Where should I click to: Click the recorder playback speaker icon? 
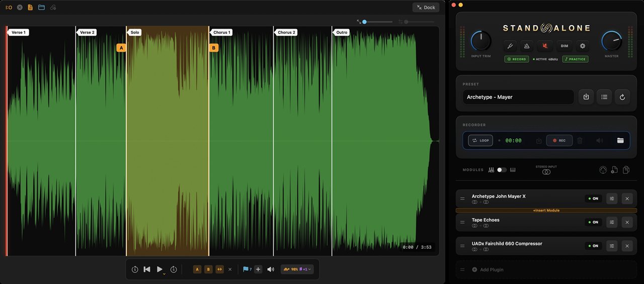tap(599, 141)
